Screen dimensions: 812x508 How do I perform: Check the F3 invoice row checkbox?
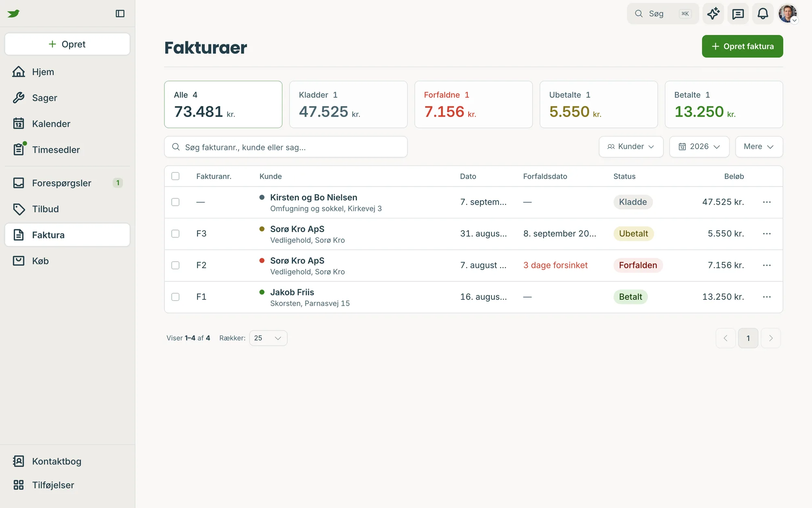click(175, 234)
